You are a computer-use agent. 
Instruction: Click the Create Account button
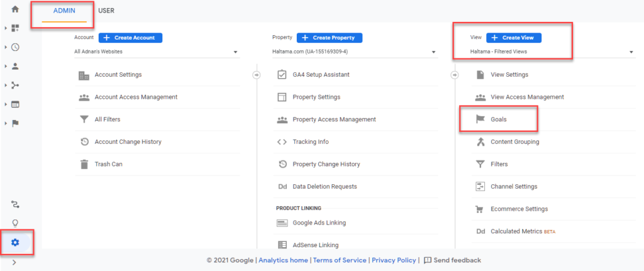pos(131,38)
